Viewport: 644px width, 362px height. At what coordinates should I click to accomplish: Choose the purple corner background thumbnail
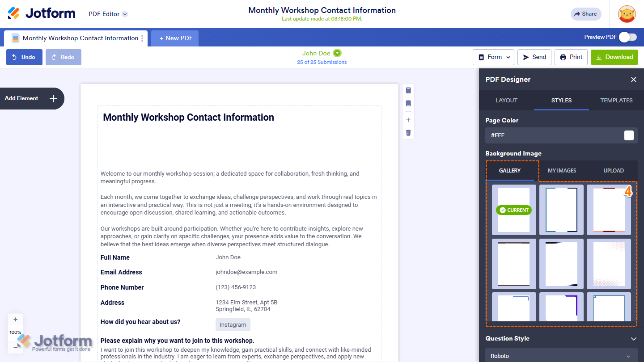pos(561,307)
